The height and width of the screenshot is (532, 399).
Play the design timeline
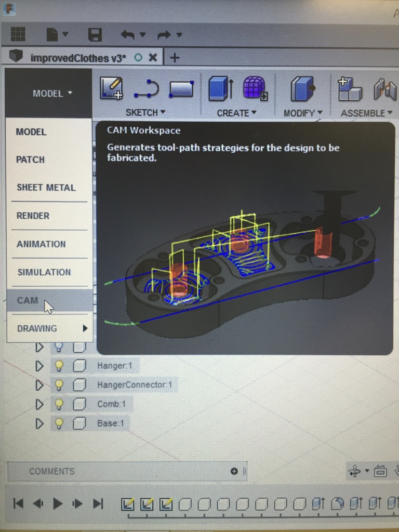[x=58, y=503]
